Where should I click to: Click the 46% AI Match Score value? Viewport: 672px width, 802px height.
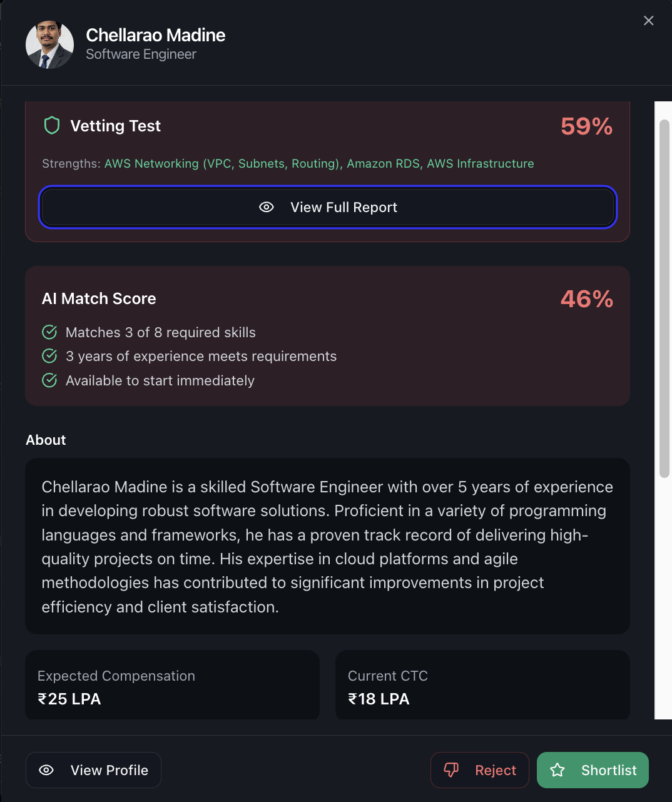pyautogui.click(x=586, y=299)
